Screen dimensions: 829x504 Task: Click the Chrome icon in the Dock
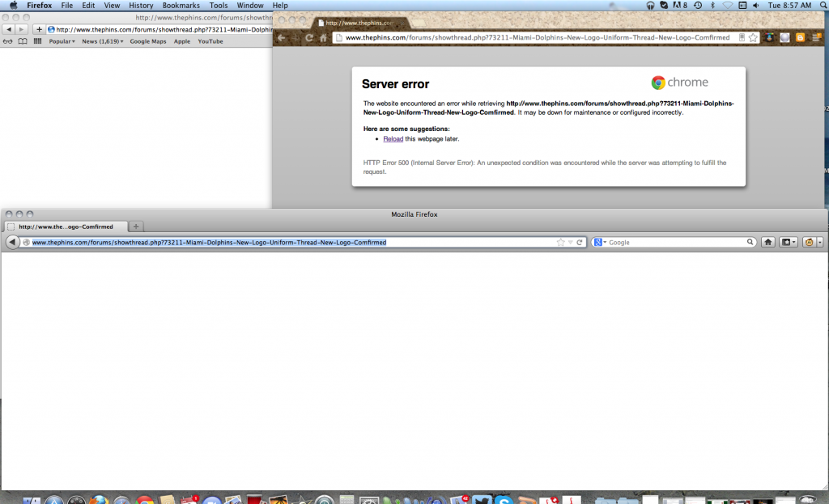click(144, 500)
